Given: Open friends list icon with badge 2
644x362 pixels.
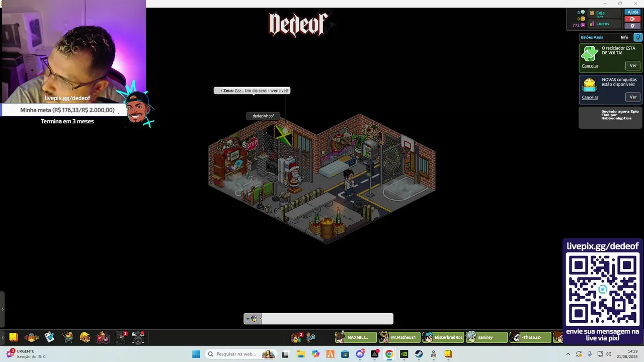Looking at the screenshot, I should [297, 337].
